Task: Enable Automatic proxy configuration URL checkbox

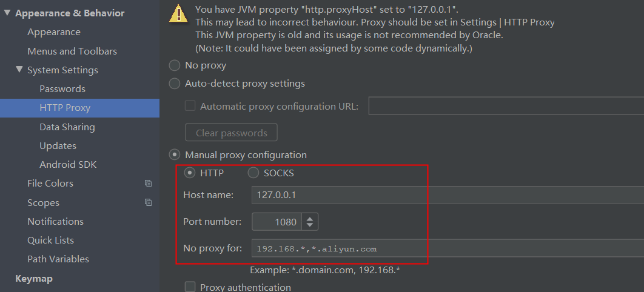Action: (x=190, y=106)
